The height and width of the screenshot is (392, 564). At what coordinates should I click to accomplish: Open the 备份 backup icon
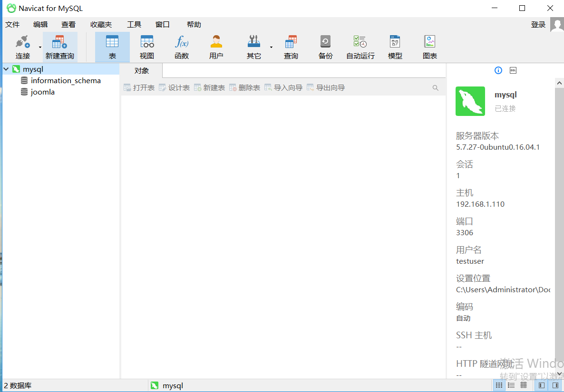326,47
